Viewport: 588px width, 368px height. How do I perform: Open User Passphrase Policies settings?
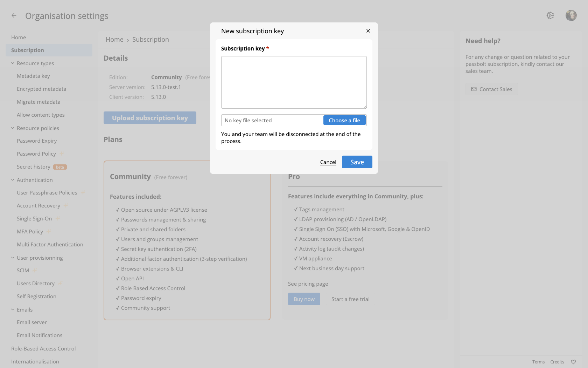click(x=47, y=193)
